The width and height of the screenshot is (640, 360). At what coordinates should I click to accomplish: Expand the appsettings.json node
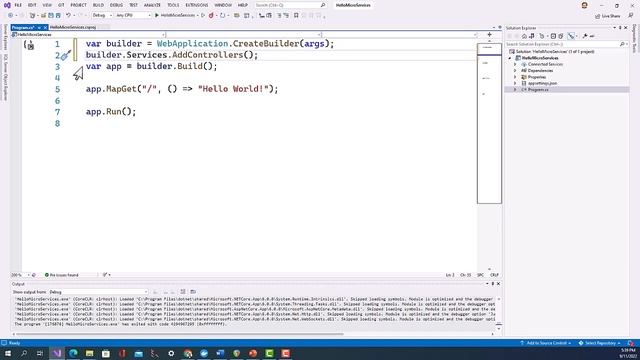[515, 83]
